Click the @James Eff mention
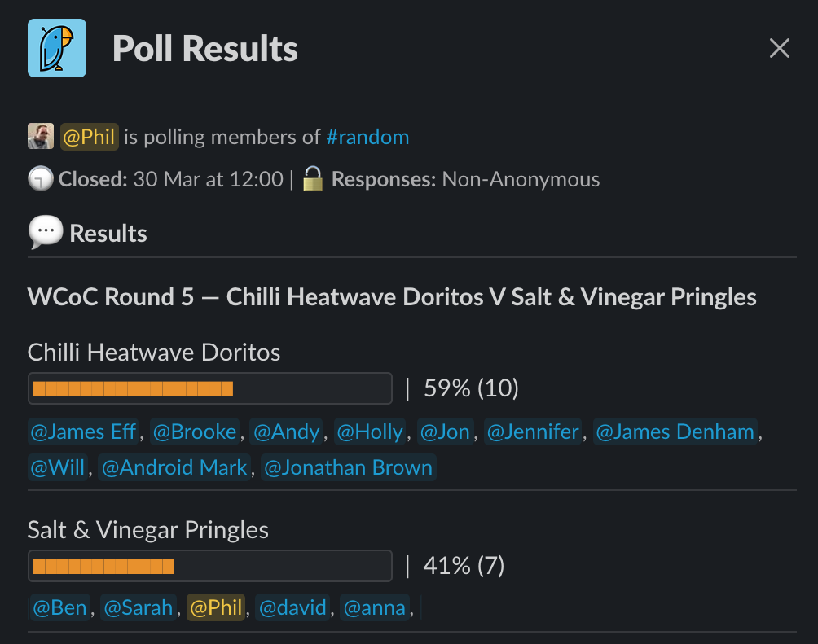 [82, 432]
